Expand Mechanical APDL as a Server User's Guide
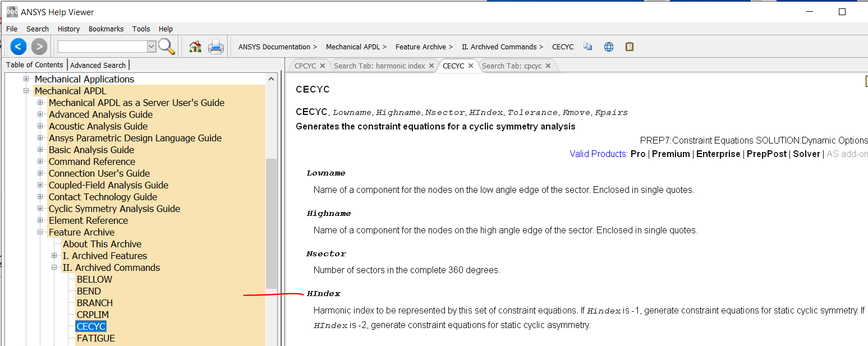 pyautogui.click(x=40, y=103)
